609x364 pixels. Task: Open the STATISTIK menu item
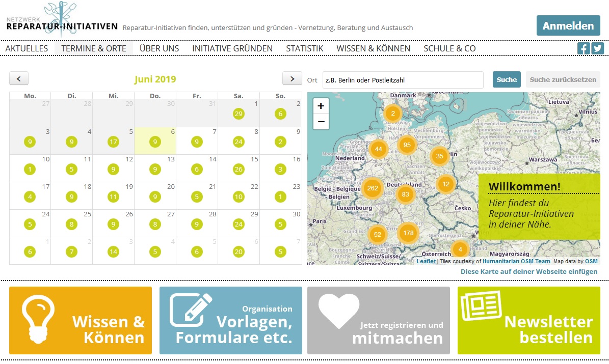tap(304, 48)
